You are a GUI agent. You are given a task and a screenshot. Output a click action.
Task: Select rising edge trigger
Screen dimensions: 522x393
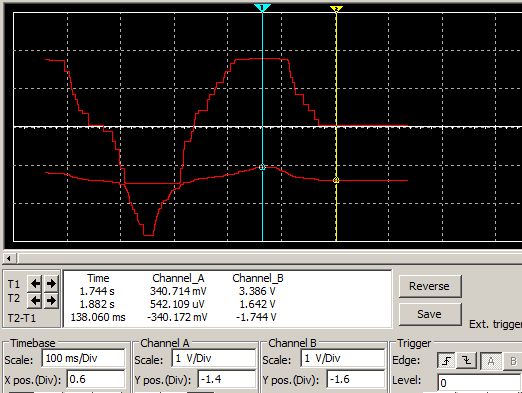446,361
